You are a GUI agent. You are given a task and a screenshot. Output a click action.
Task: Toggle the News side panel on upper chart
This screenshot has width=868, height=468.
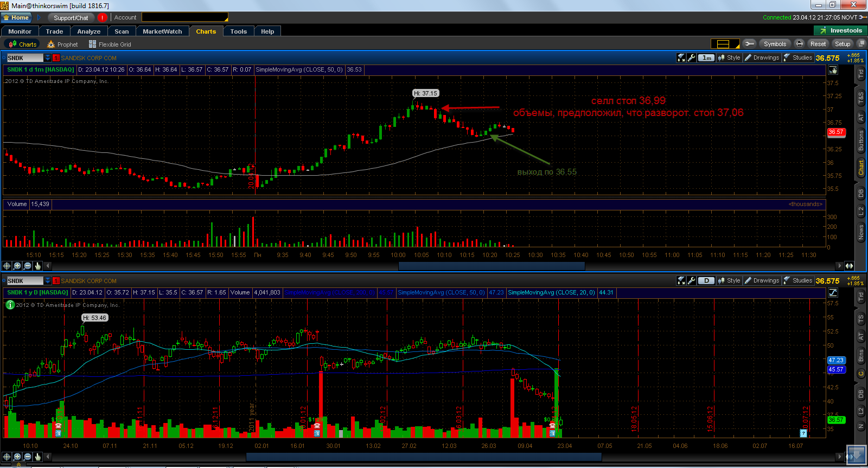pos(861,232)
